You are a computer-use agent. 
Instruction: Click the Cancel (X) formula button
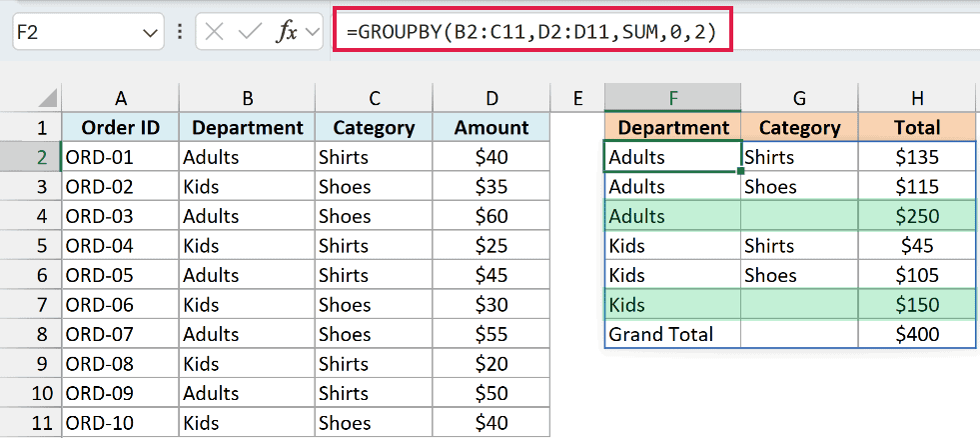tap(214, 32)
